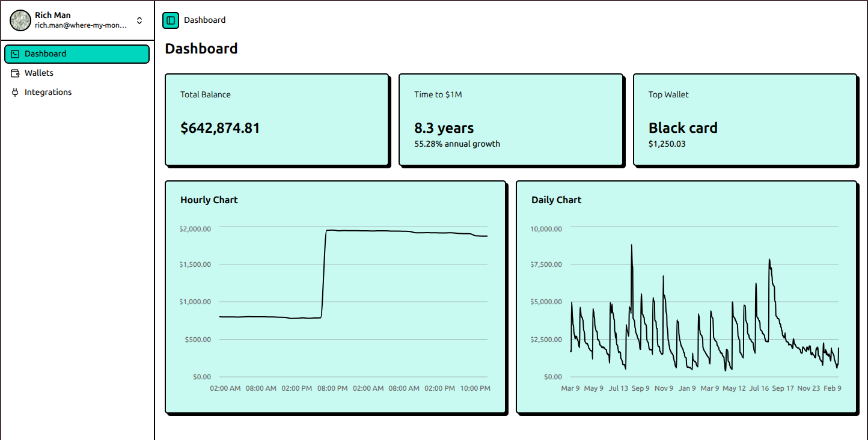This screenshot has width=868, height=440.
Task: Click the Mar 9 axis label on Daily Chart
Action: (x=570, y=388)
